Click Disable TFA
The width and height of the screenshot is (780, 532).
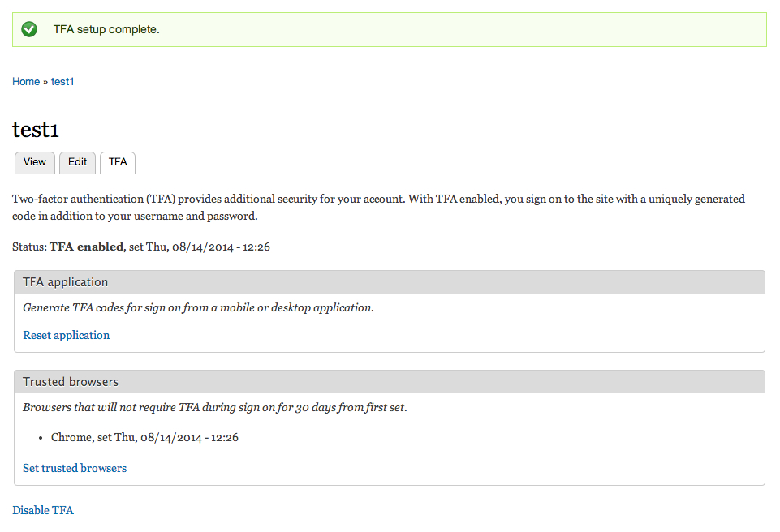(x=43, y=510)
